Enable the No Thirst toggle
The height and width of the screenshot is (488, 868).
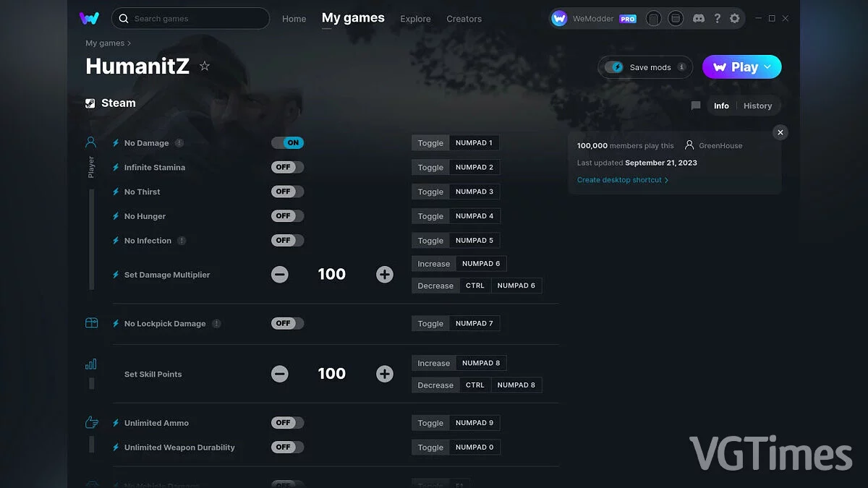coord(288,192)
